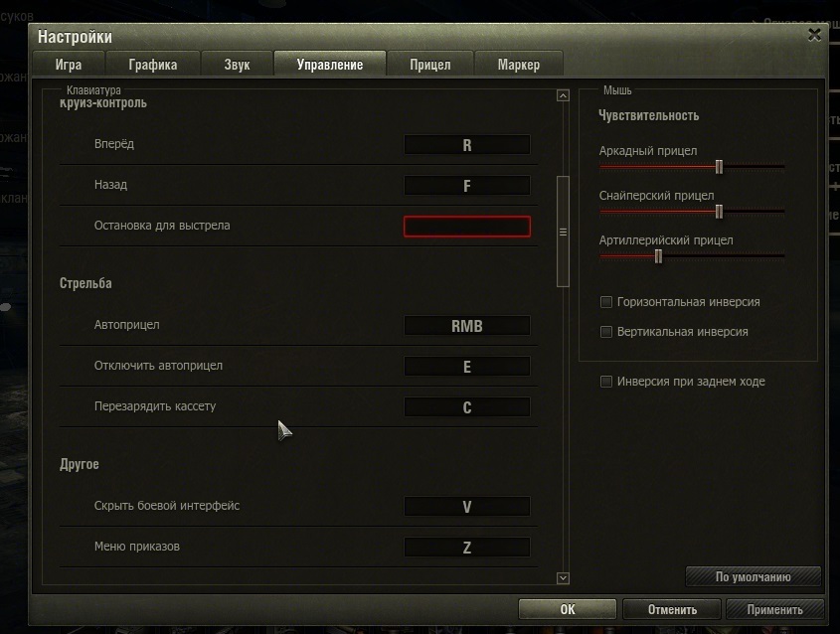840x634 pixels.
Task: Toggle Инверсия при заднем ходе checkbox
Action: 606,382
